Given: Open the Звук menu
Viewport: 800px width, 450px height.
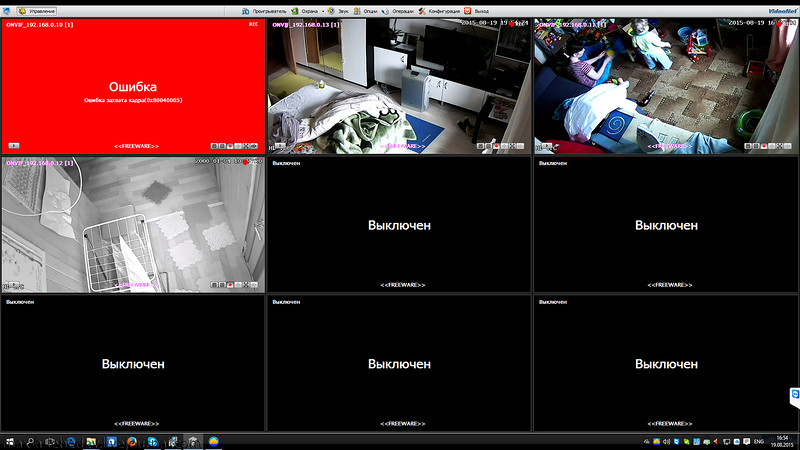Looking at the screenshot, I should click(343, 11).
